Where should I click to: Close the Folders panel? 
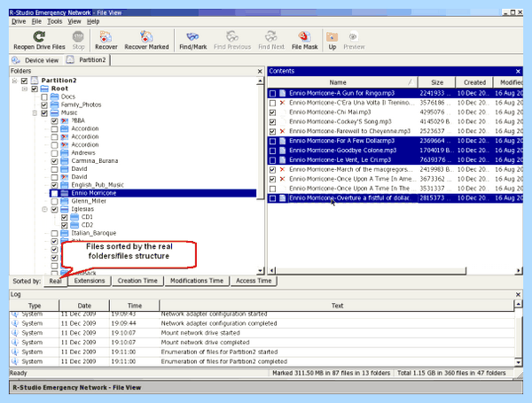click(260, 72)
